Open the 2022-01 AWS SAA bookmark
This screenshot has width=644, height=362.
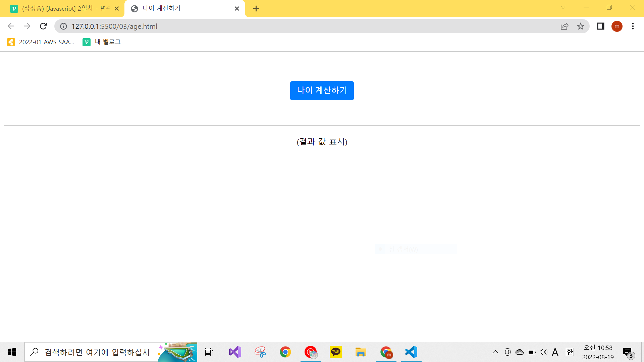[x=41, y=42]
